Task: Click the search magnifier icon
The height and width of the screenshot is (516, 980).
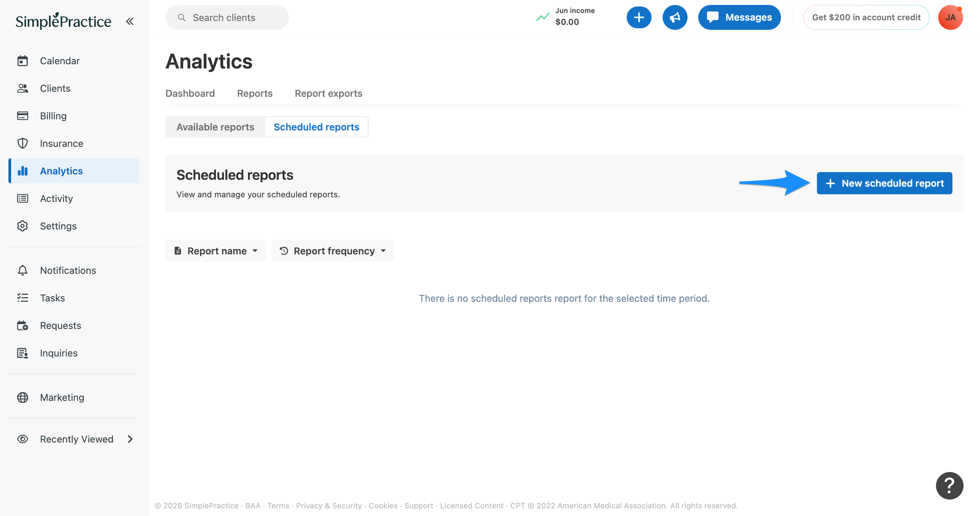Action: pos(182,18)
